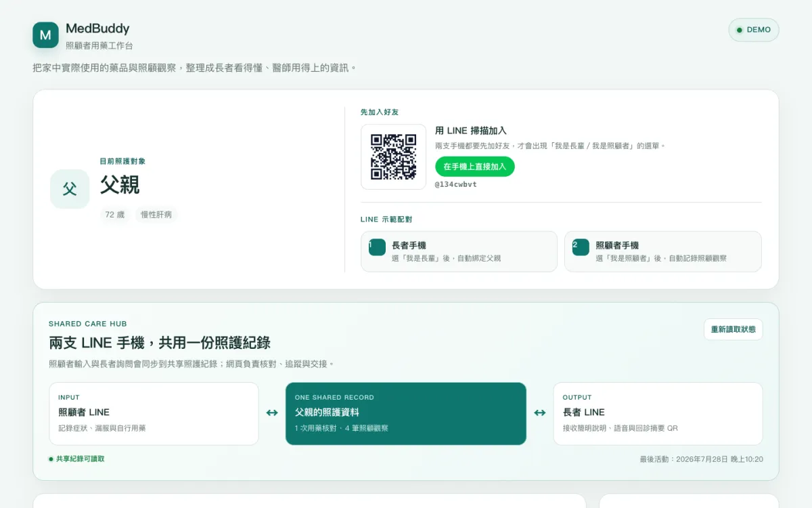Click the 父 avatar icon
Image resolution: width=812 pixels, height=508 pixels.
pos(70,189)
